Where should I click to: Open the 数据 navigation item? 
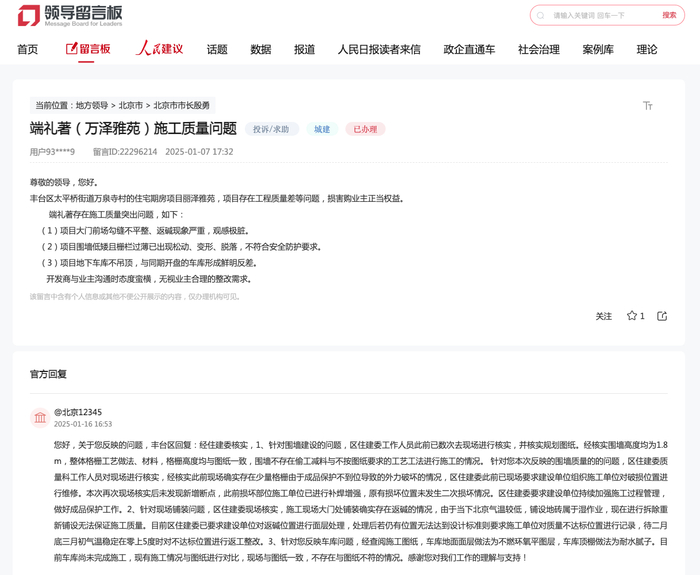[261, 50]
